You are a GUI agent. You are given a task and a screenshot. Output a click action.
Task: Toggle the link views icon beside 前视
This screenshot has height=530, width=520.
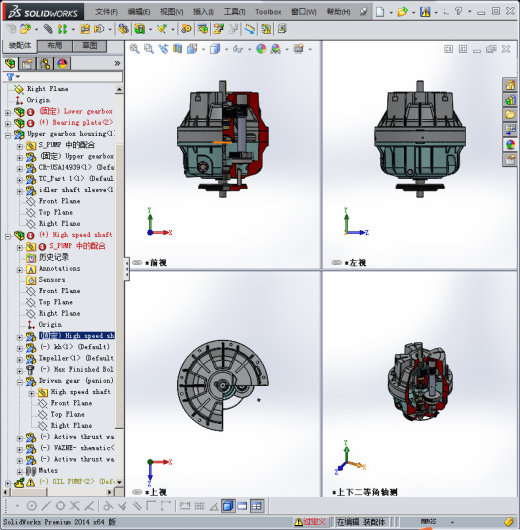[137, 262]
